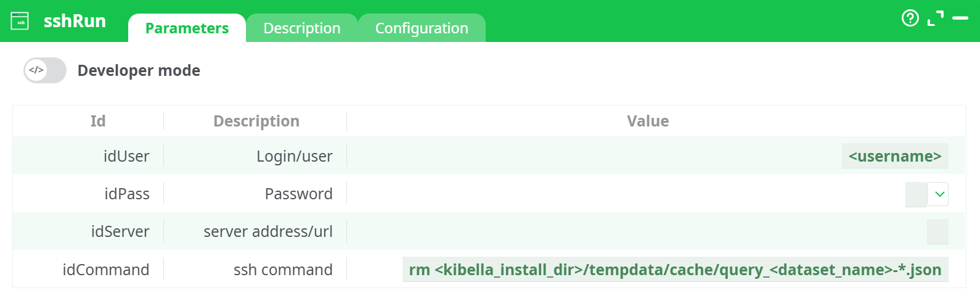Viewport: 980px width, 298px height.
Task: Minimize the sshRun panel
Action: (x=960, y=19)
